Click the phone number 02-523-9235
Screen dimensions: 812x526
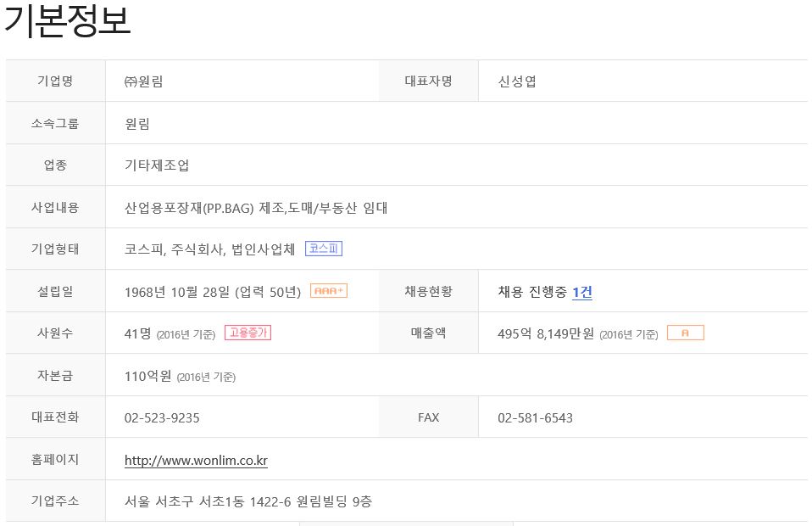pos(162,417)
